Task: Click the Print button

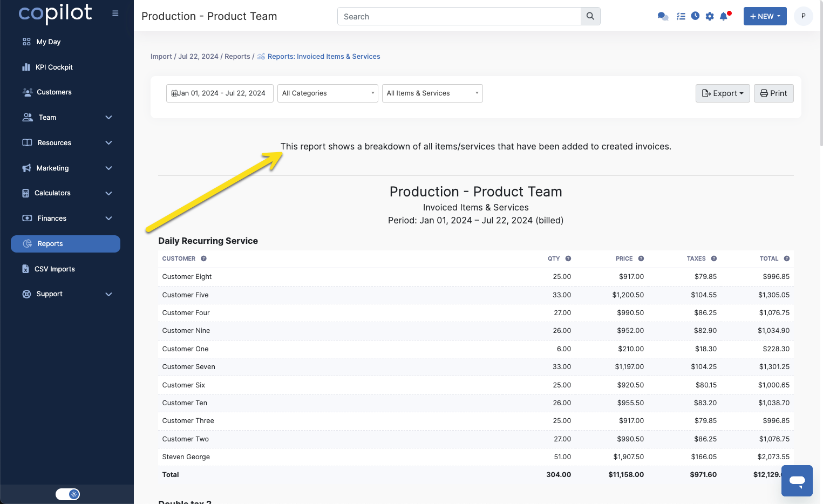Action: pyautogui.click(x=773, y=93)
